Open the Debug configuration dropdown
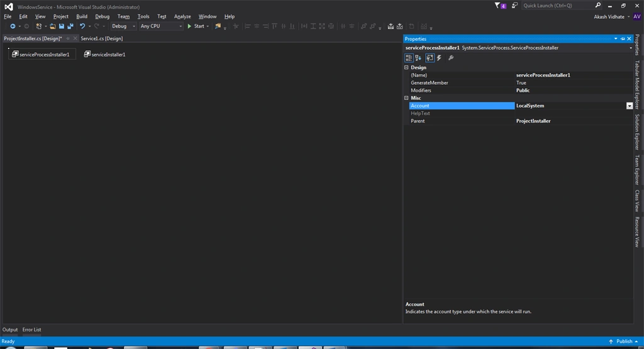 coord(123,26)
